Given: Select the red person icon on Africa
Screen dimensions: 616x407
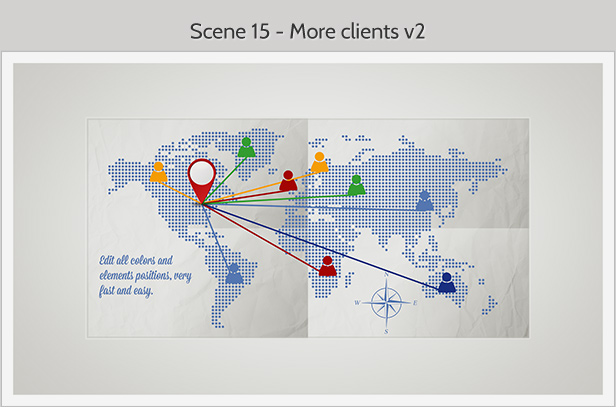Looking at the screenshot, I should (328, 266).
